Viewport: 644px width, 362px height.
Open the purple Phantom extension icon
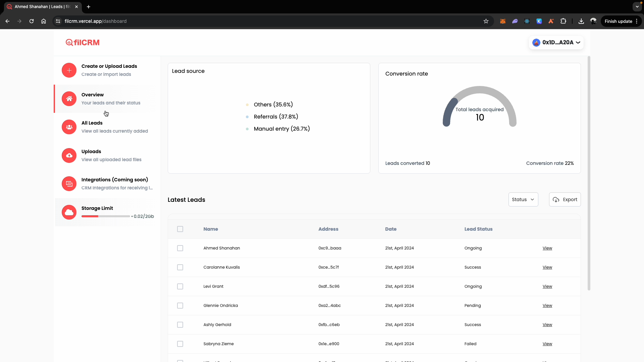[515, 21]
